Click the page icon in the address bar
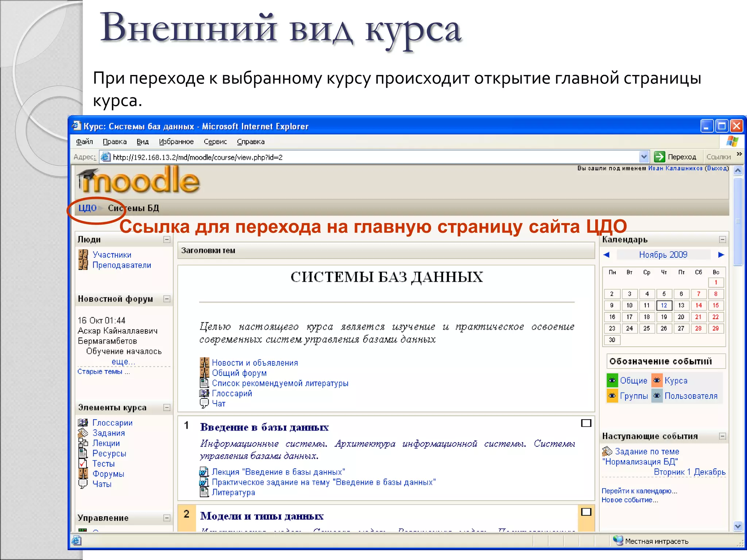The height and width of the screenshot is (560, 747). [105, 157]
